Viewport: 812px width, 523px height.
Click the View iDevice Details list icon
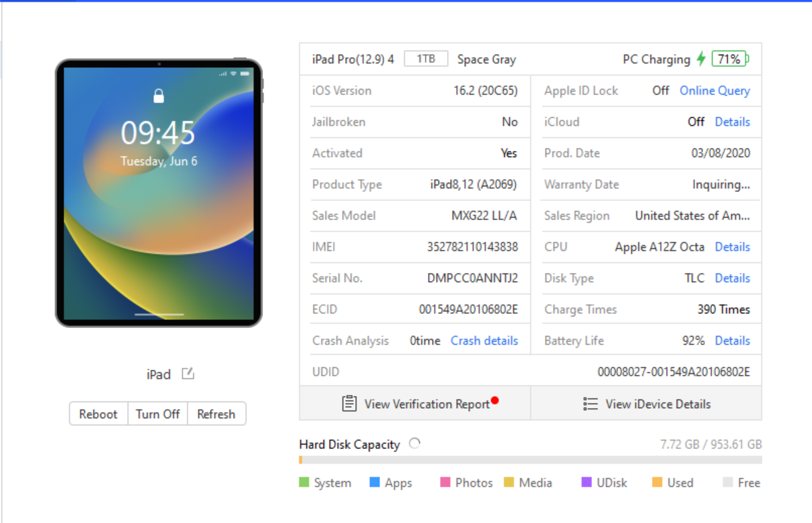tap(590, 404)
